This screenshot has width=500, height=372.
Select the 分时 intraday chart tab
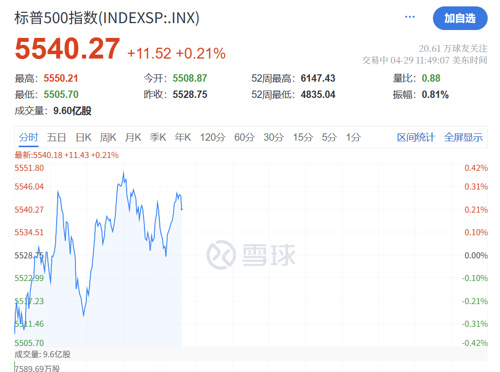[28, 137]
